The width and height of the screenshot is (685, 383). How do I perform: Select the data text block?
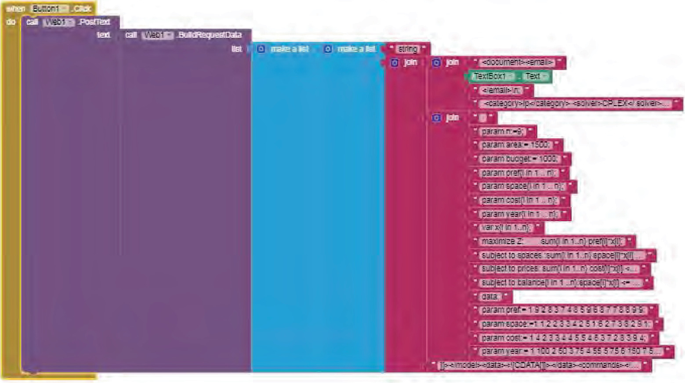point(491,297)
